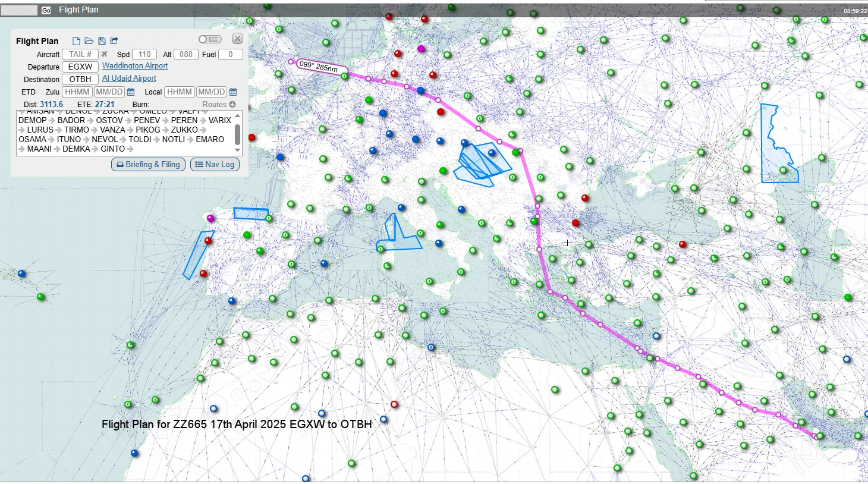This screenshot has height=484, width=868.
Task: Open the Al Udaid Airport link
Action: click(x=129, y=78)
